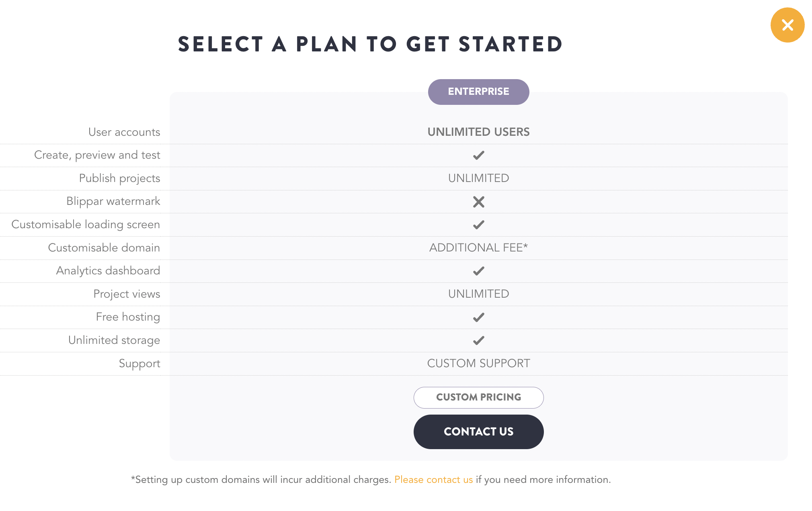This screenshot has width=812, height=511.
Task: Click the Project views row label
Action: tap(127, 294)
